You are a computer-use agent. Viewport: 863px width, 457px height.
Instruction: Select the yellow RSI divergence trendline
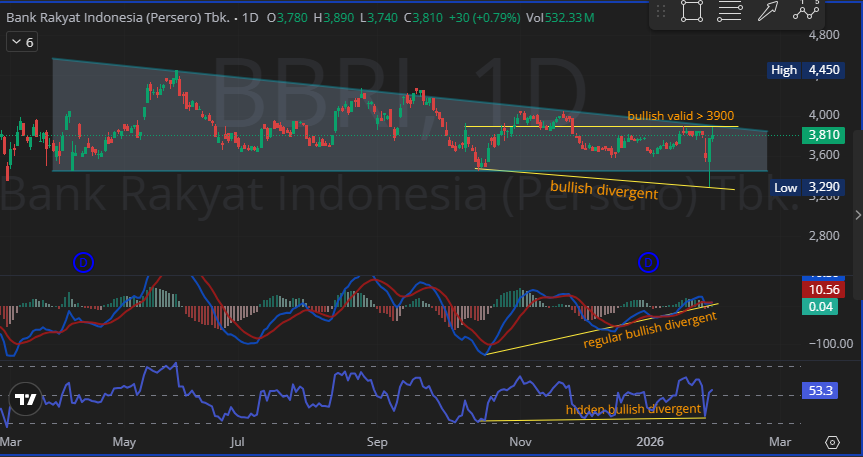tap(593, 420)
